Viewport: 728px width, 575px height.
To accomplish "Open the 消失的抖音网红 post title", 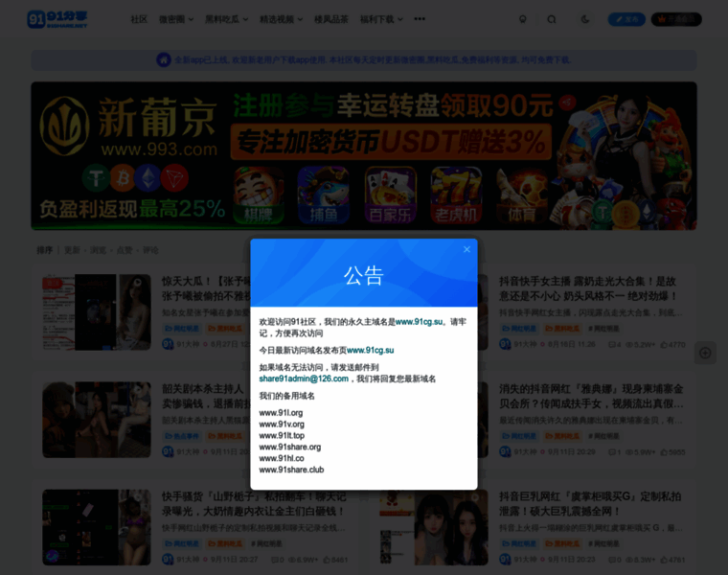I will [x=591, y=396].
